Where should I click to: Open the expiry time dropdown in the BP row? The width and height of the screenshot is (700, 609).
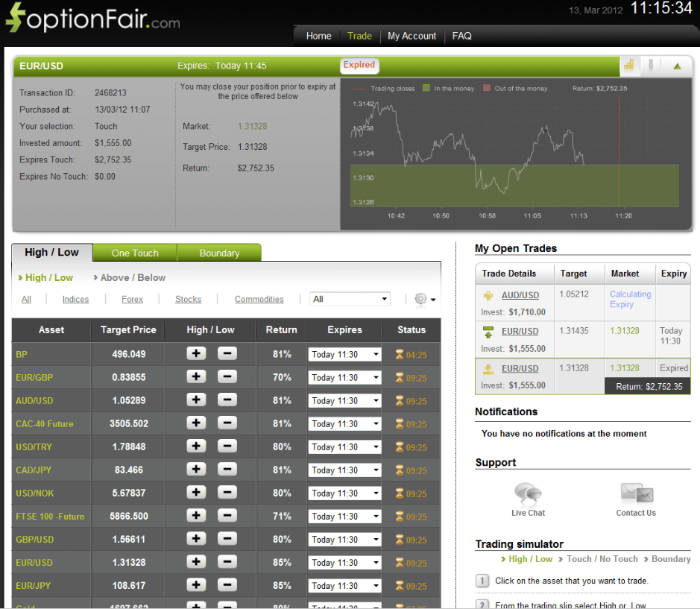tap(344, 354)
